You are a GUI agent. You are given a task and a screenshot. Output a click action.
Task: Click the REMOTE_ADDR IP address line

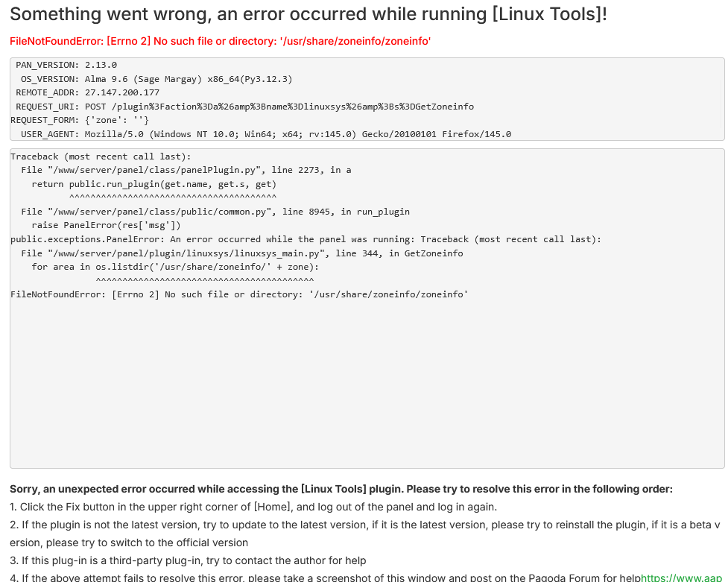(88, 92)
